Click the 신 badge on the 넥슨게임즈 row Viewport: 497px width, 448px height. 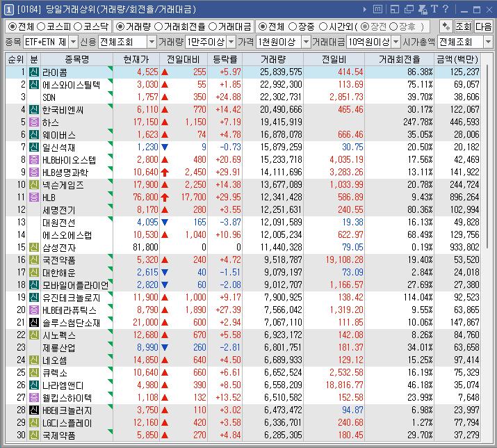tap(33, 184)
